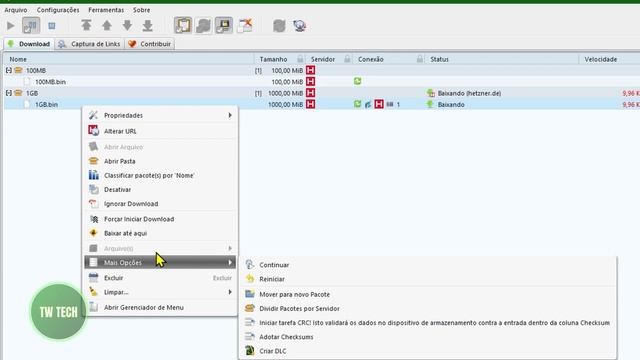Choose Reiniciar in submenu

428,279
